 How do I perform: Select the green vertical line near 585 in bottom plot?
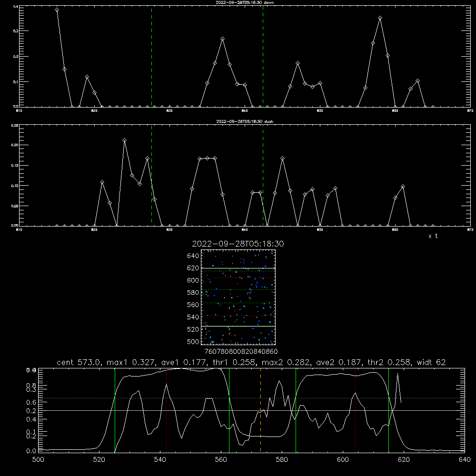[296, 410]
